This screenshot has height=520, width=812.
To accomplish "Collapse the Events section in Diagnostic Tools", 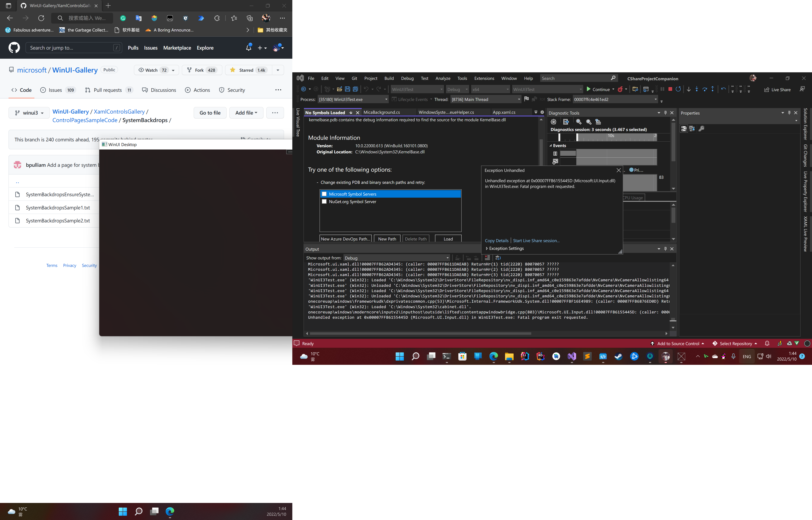I will pos(551,145).
